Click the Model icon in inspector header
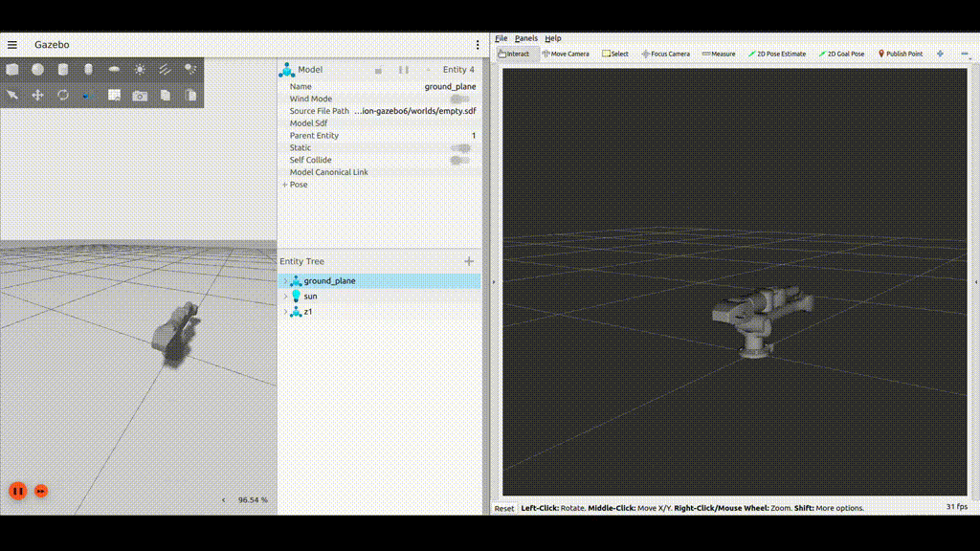The width and height of the screenshot is (980, 551). 287,70
